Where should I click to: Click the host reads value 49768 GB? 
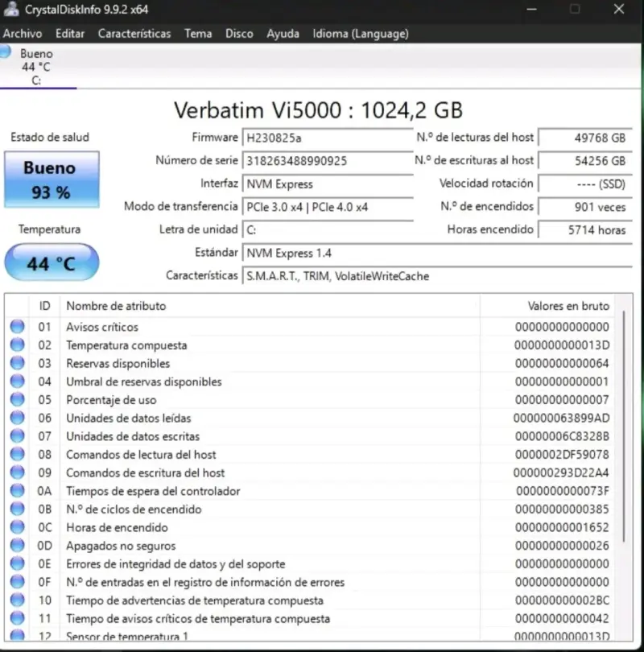click(x=585, y=138)
